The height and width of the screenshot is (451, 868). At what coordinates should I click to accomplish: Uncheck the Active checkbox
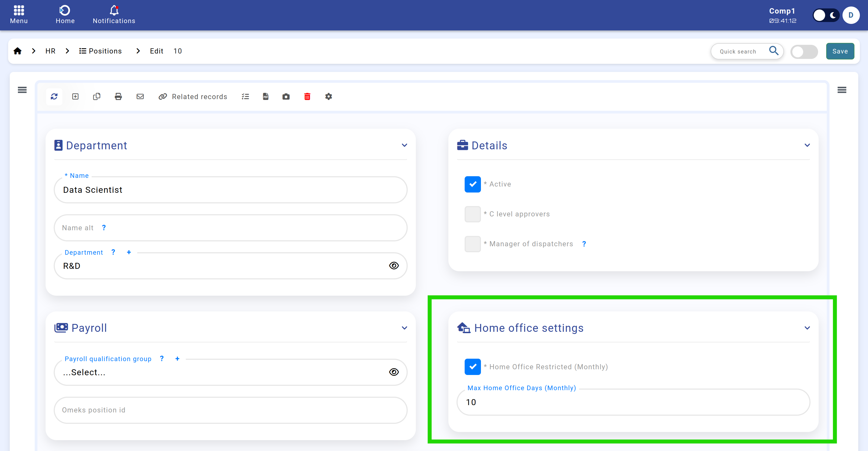tap(473, 184)
